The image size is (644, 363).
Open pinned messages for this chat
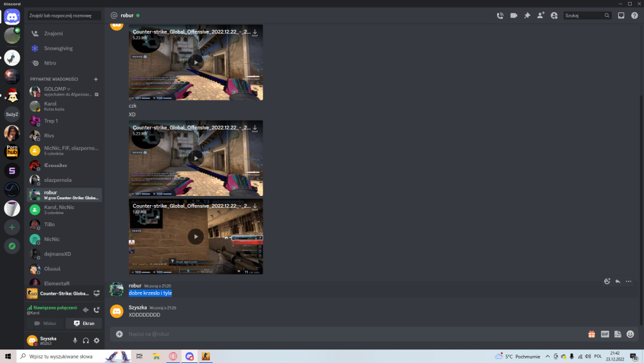coord(527,15)
